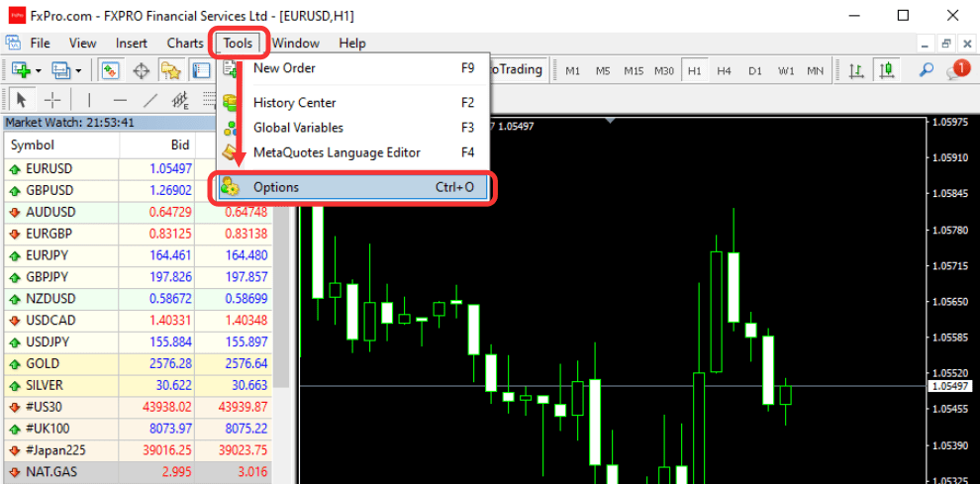
Task: Select the USDCAD symbol row
Action: coord(139,320)
